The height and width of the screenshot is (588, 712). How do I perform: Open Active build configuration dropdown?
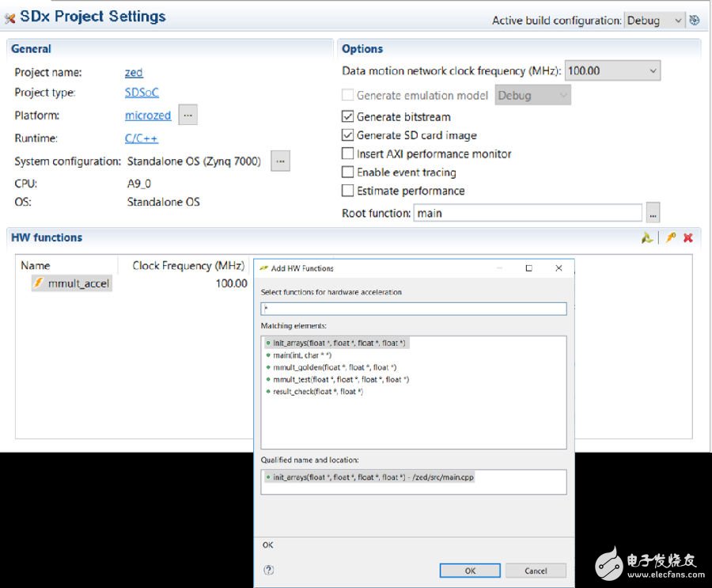tap(654, 21)
